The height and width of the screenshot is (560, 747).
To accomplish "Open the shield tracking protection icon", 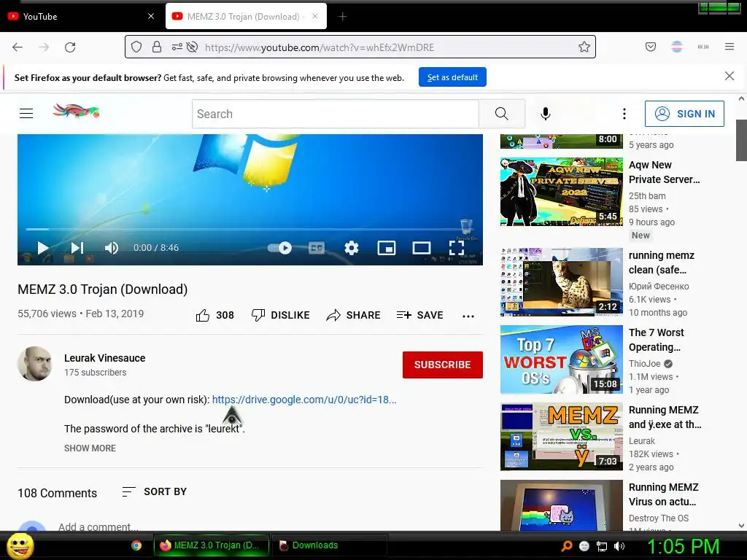I will tap(136, 47).
